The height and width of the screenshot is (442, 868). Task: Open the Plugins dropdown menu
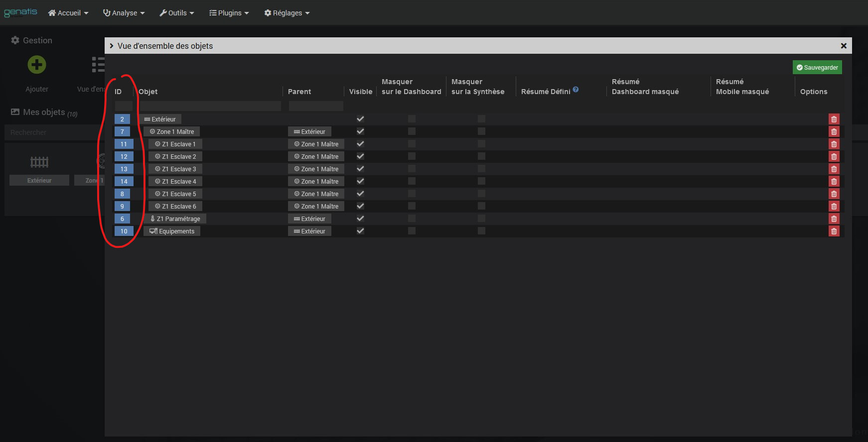[x=229, y=13]
